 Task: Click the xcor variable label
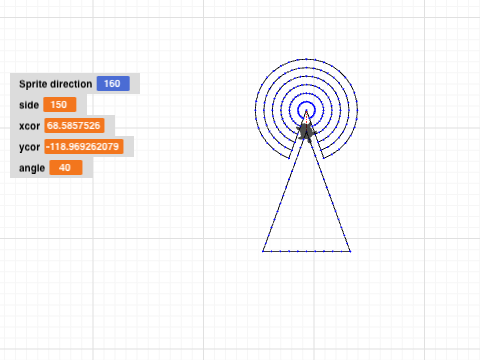click(30, 126)
